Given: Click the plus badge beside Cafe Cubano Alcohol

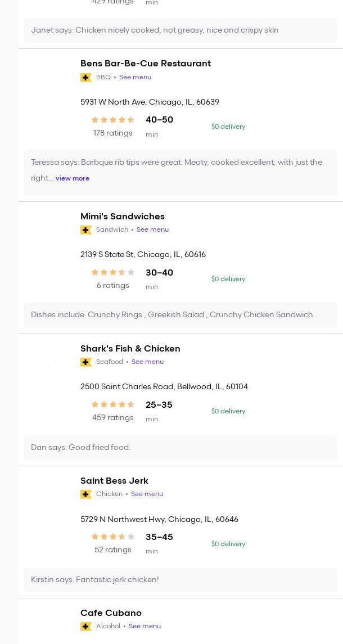Looking at the screenshot, I should point(86,627).
